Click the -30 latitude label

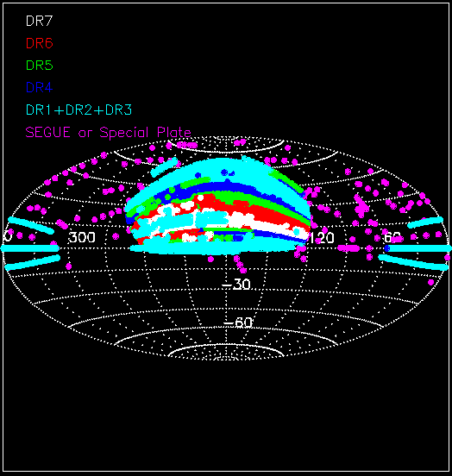click(x=236, y=285)
